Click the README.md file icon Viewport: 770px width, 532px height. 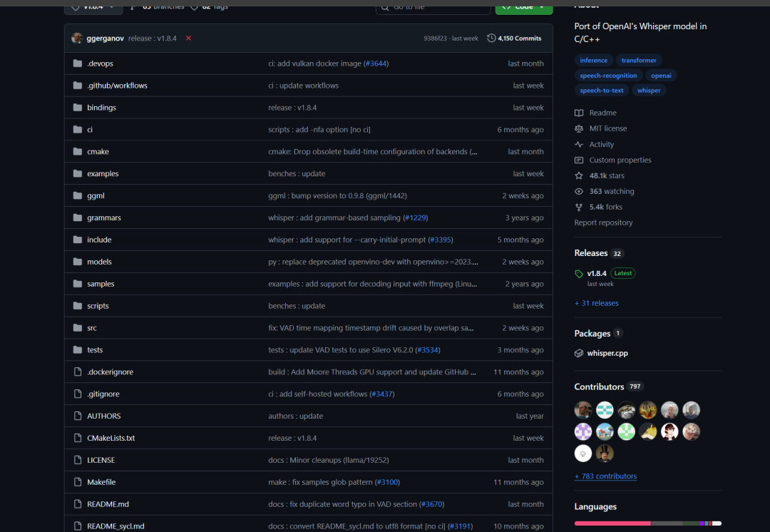tap(78, 504)
